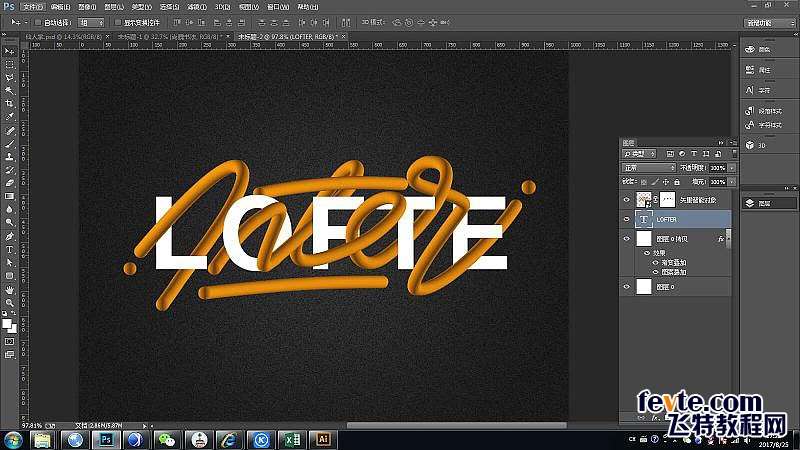Open the fill slider arrow
Viewport: 800px width, 450px height.
732,182
